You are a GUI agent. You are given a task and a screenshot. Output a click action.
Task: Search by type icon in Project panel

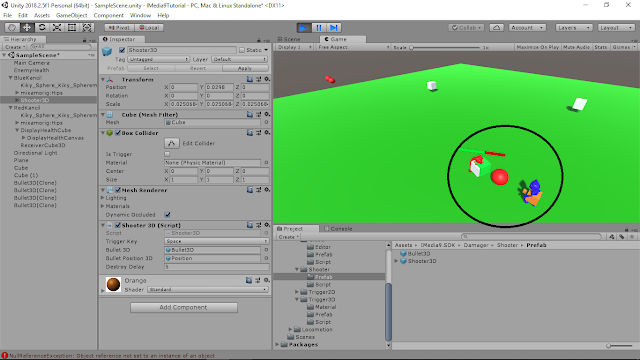tap(611, 237)
